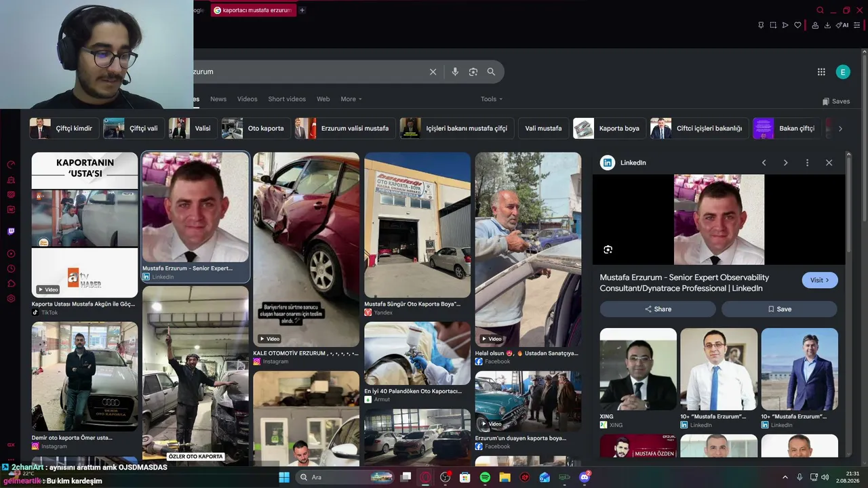Open GX Control in the sidebar

[x=11, y=165]
